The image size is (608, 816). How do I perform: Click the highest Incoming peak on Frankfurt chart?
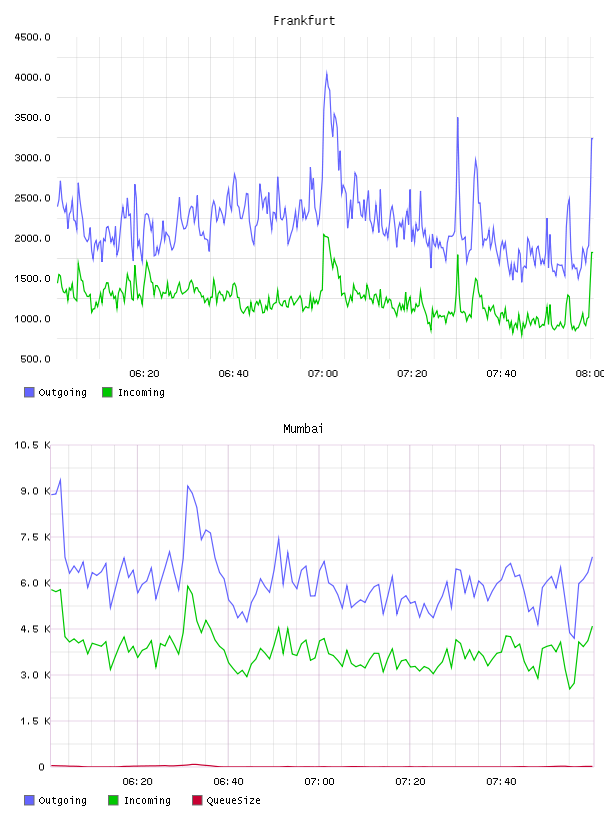pyautogui.click(x=324, y=235)
